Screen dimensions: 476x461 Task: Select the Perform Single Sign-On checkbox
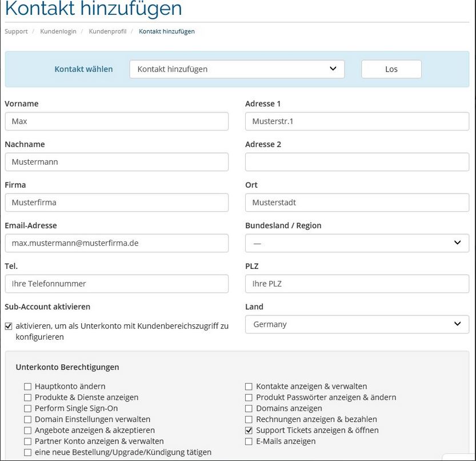point(27,408)
